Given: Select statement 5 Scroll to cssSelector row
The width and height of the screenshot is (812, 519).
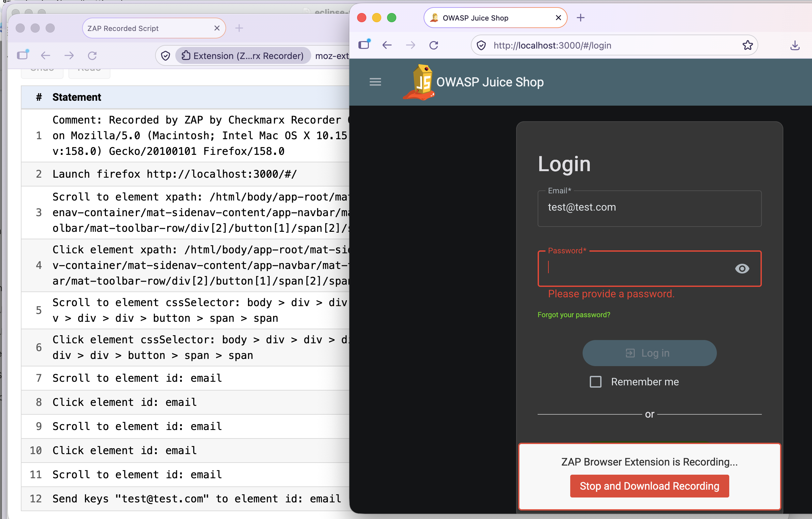Looking at the screenshot, I should point(185,310).
